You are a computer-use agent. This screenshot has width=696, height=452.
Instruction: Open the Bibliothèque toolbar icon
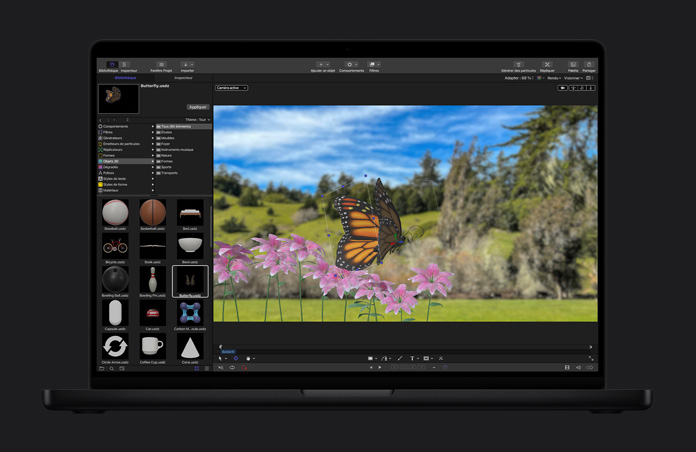112,65
